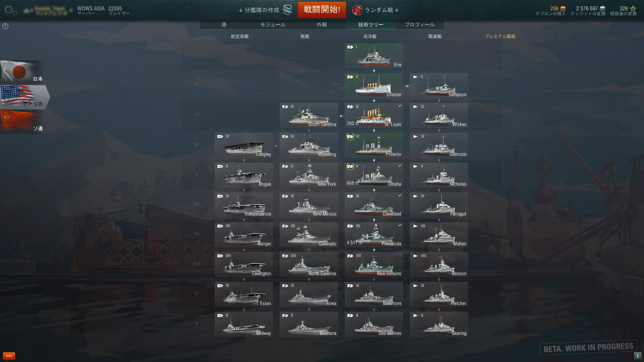
Task: Click the doubloons purchase coin icon
Action: pyautogui.click(x=563, y=9)
